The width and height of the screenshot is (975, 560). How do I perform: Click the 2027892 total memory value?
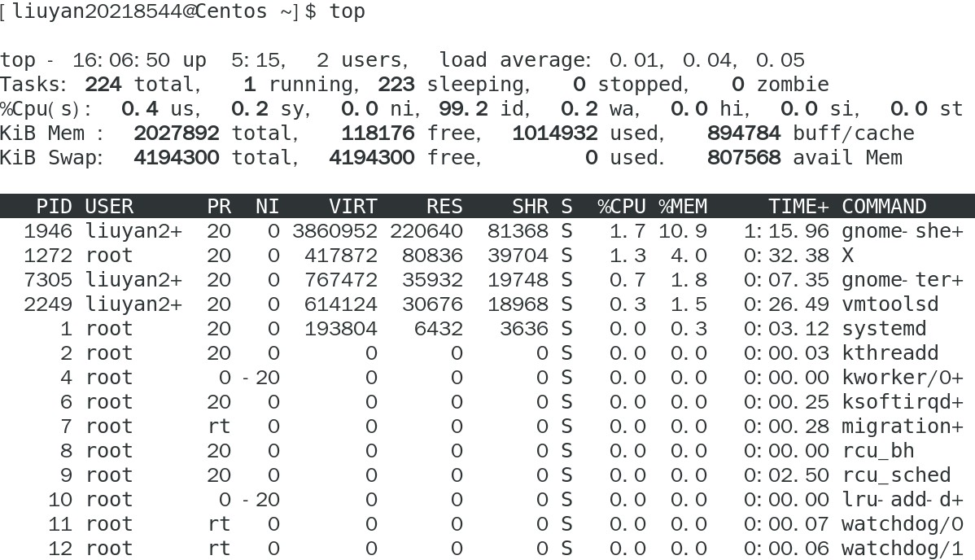pos(176,133)
